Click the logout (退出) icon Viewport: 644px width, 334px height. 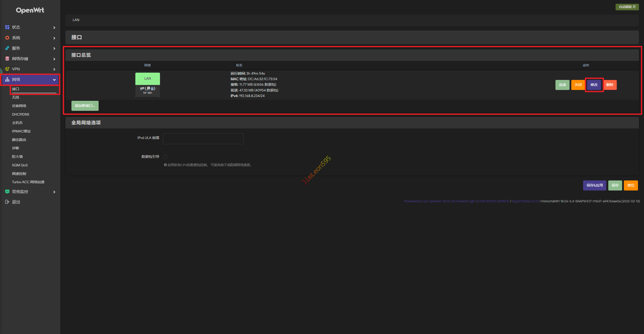click(x=7, y=202)
